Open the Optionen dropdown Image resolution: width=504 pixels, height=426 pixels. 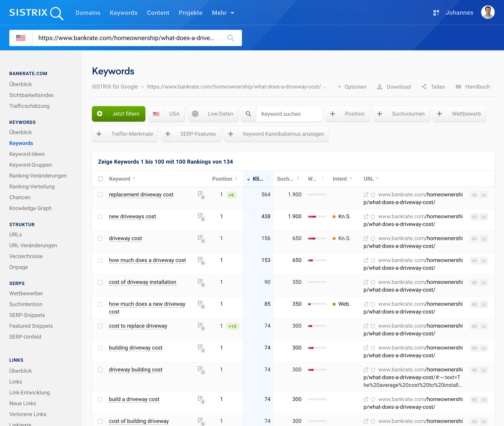pos(352,87)
